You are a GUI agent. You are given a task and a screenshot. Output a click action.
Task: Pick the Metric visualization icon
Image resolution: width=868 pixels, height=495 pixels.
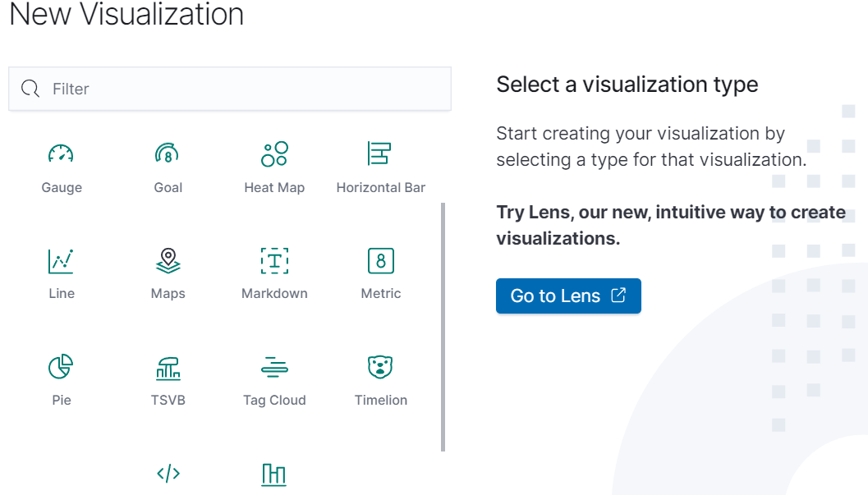(380, 260)
